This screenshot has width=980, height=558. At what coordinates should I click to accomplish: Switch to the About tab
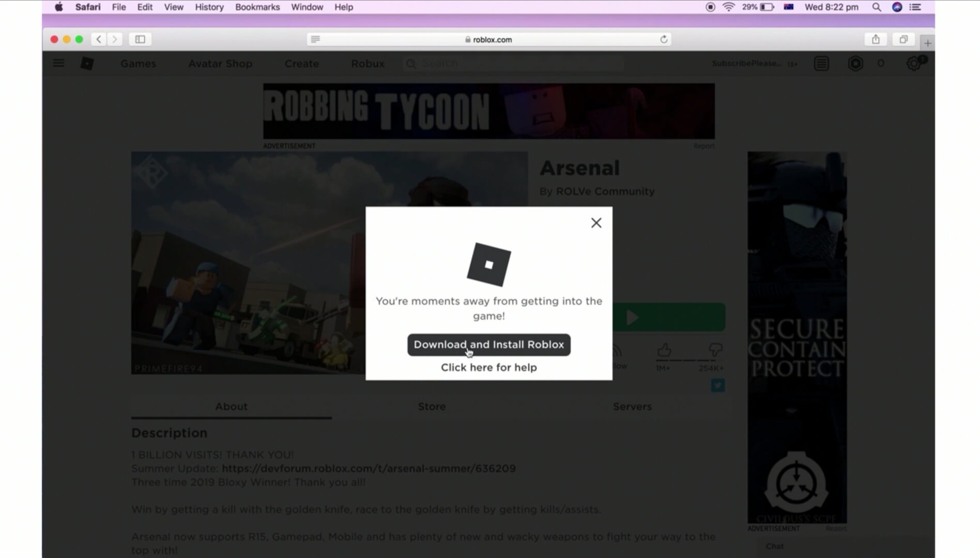point(231,407)
